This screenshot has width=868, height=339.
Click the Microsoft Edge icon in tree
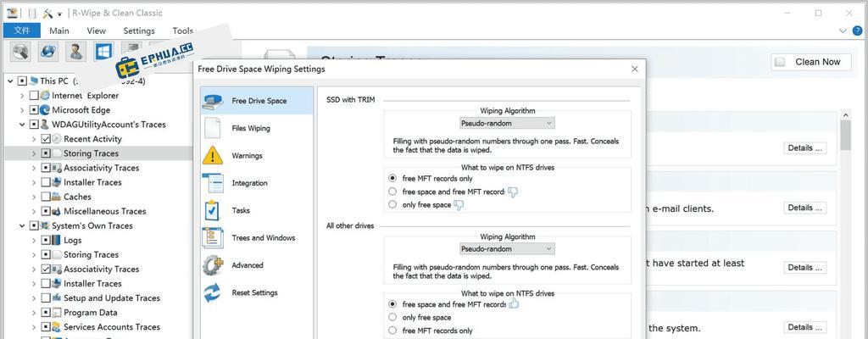click(x=45, y=109)
